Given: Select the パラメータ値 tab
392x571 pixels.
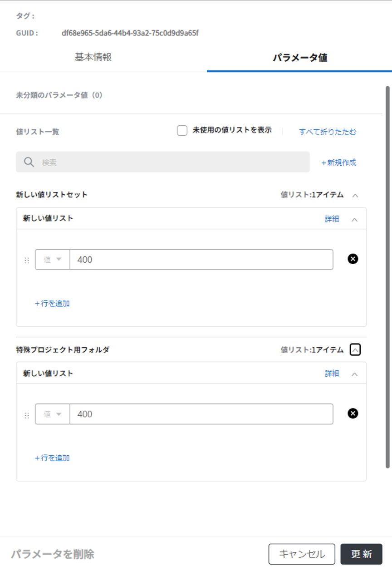Looking at the screenshot, I should 299,58.
